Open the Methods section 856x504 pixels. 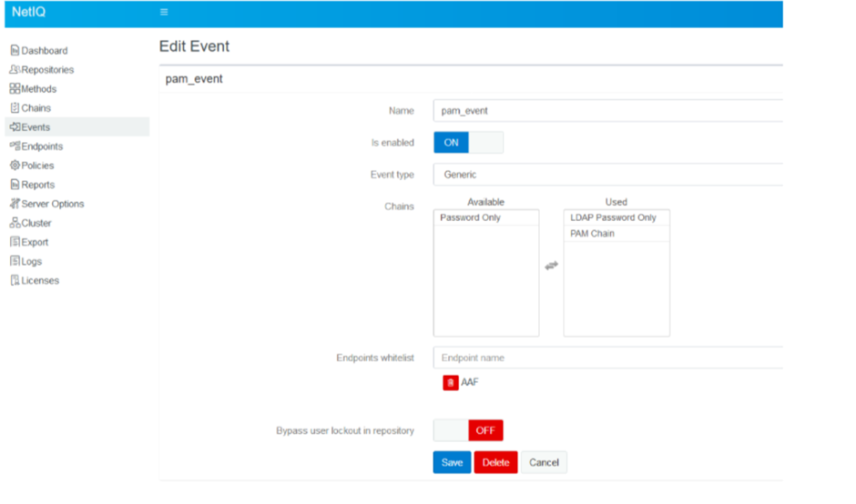point(39,89)
